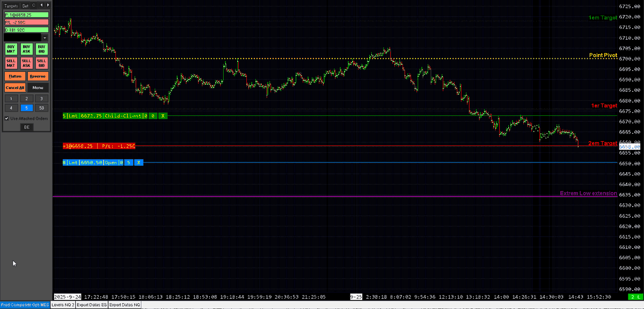644x309 pixels.
Task: Switch to the C tab
Action: coord(33,5)
